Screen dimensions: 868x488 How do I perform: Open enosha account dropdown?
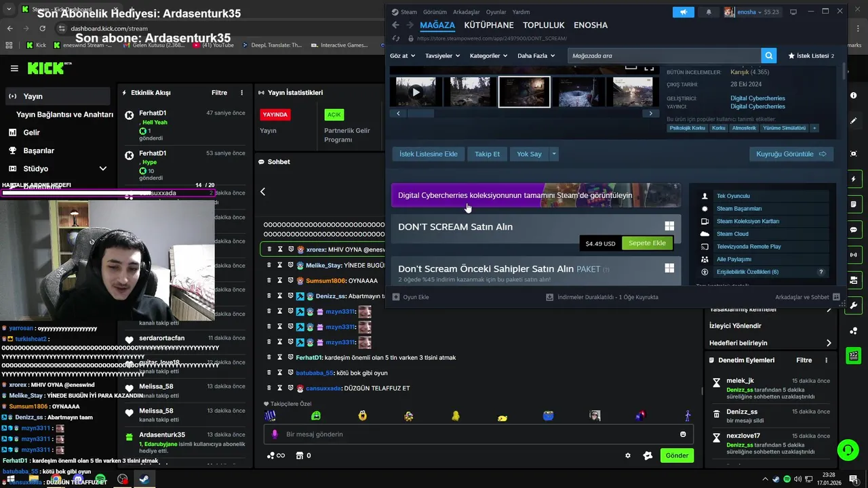pos(751,12)
